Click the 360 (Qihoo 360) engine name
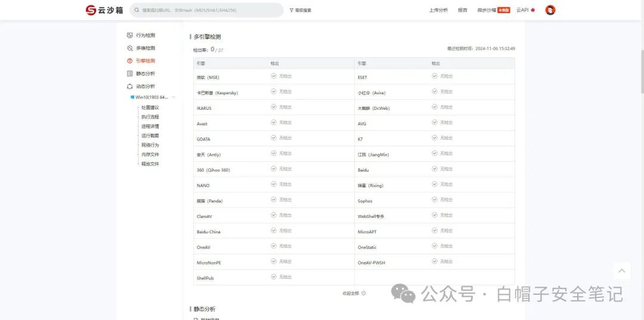This screenshot has height=320, width=644. (213, 170)
